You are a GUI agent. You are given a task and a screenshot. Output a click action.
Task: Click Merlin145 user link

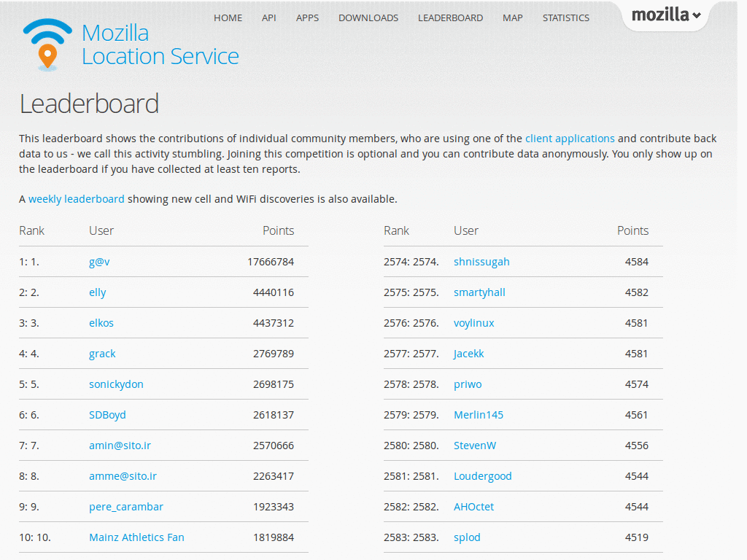479,415
